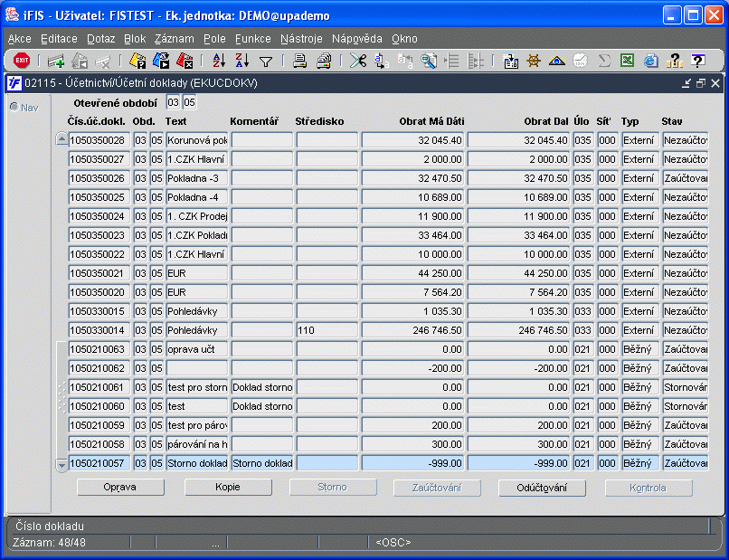The height and width of the screenshot is (560, 729).
Task: Click the ship's wheel toolbar icon
Action: tap(534, 61)
